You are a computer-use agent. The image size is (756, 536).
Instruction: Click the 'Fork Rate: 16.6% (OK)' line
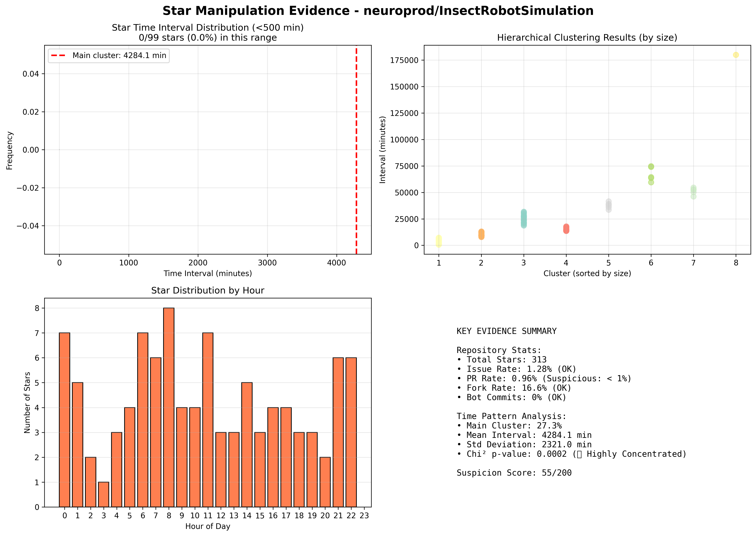pos(514,388)
